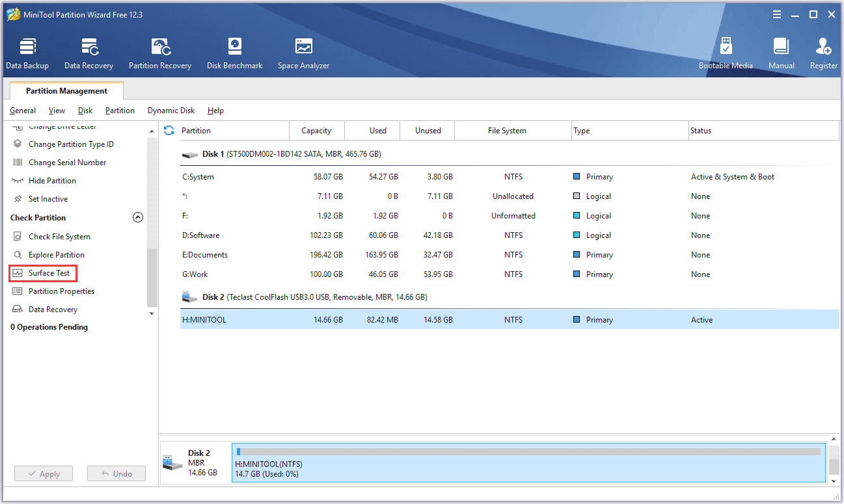
Task: Select the H:MINITOOL(NTFS) bar in disk map
Action: pyautogui.click(x=528, y=462)
